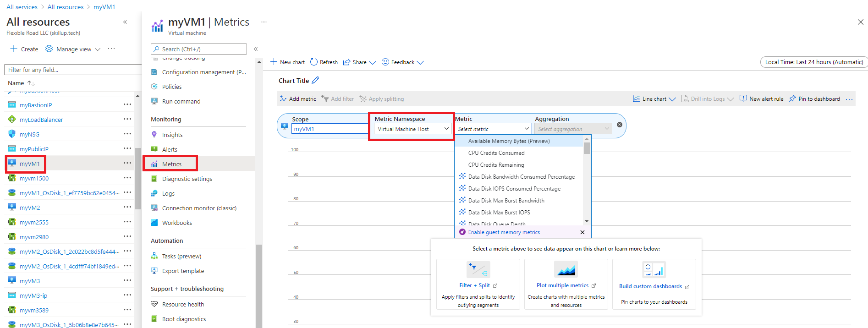Click All services breadcrumb
Screen dimensions: 868x328
pos(22,7)
